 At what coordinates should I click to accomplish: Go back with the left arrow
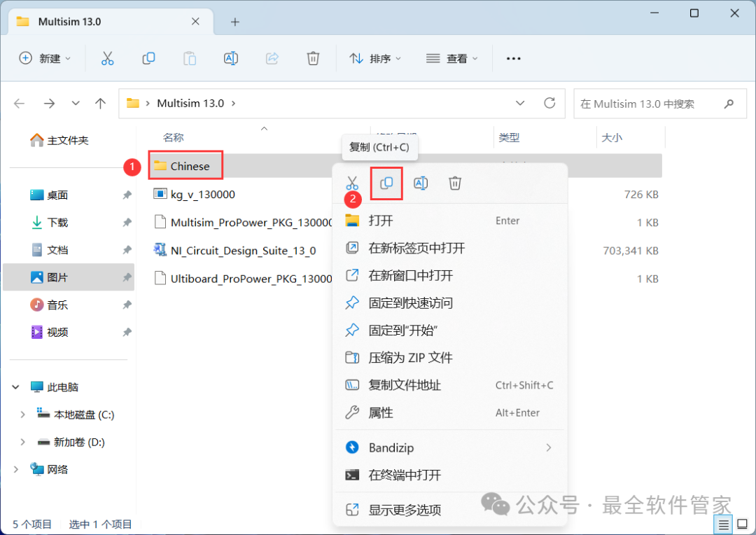pos(20,103)
